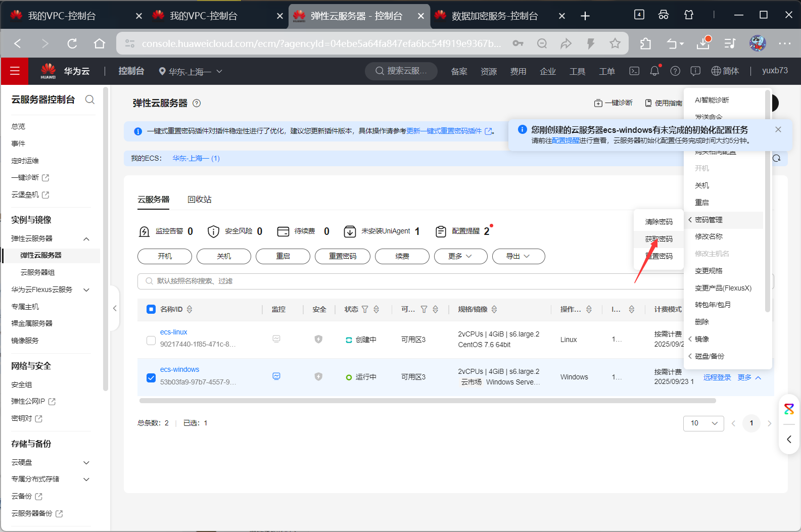Open the red hamburger service menu

pyautogui.click(x=15, y=71)
